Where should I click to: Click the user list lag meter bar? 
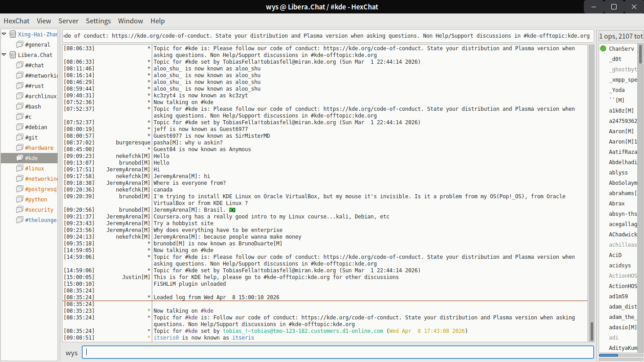pos(621,356)
